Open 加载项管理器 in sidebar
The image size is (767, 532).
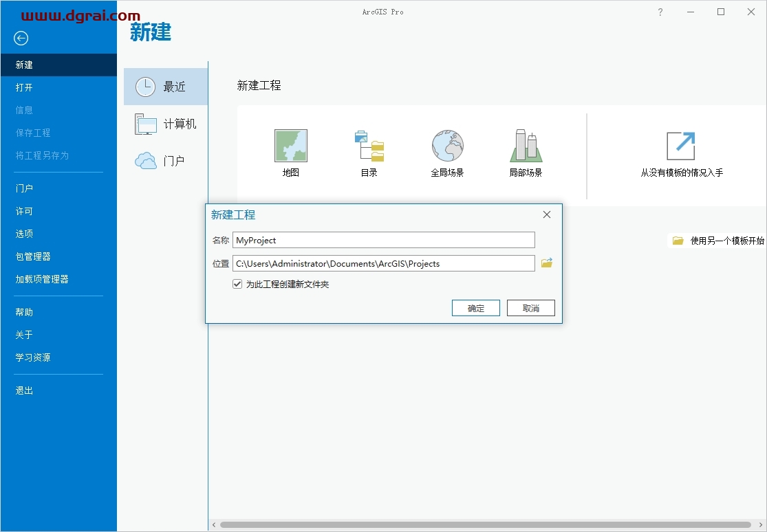58,279
